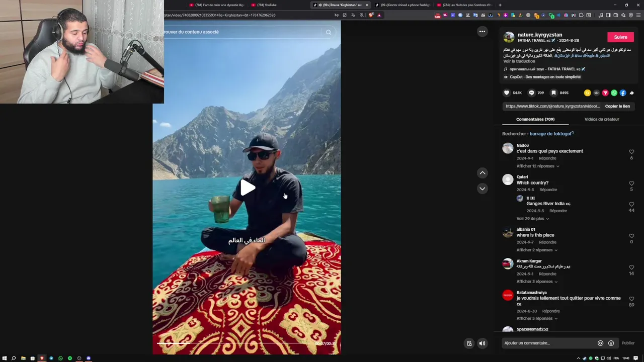
Task: Follow nature_kyrgyzstan with Suivre button
Action: coord(620,37)
